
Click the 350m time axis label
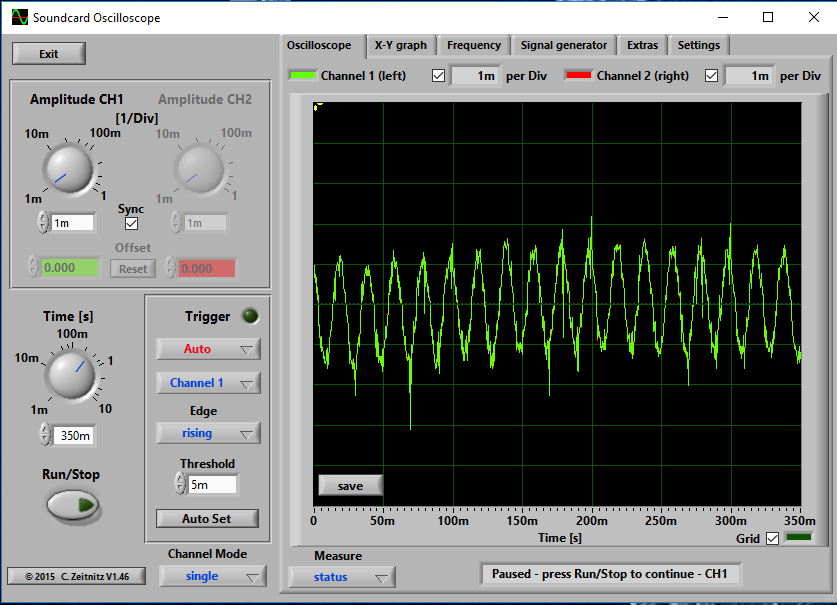(800, 521)
